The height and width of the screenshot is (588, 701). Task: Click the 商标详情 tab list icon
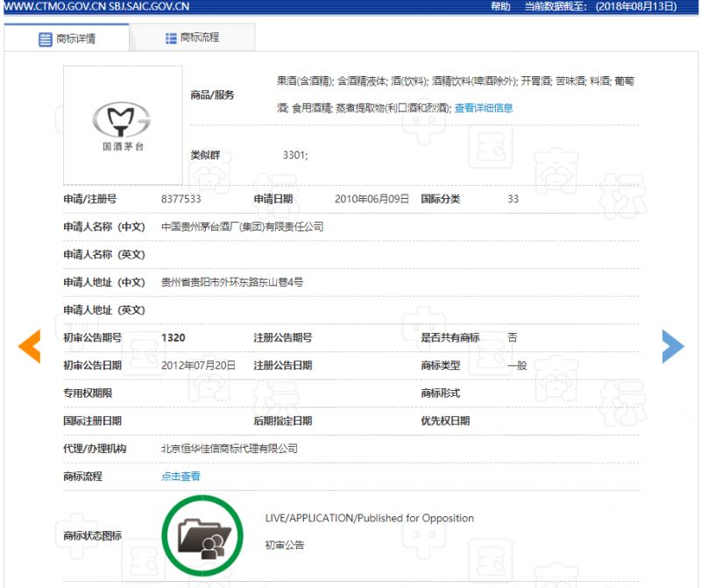pyautogui.click(x=46, y=39)
